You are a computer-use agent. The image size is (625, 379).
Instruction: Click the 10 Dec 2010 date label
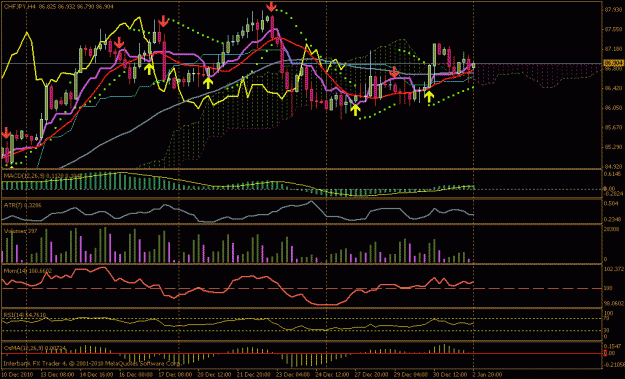click(16, 375)
